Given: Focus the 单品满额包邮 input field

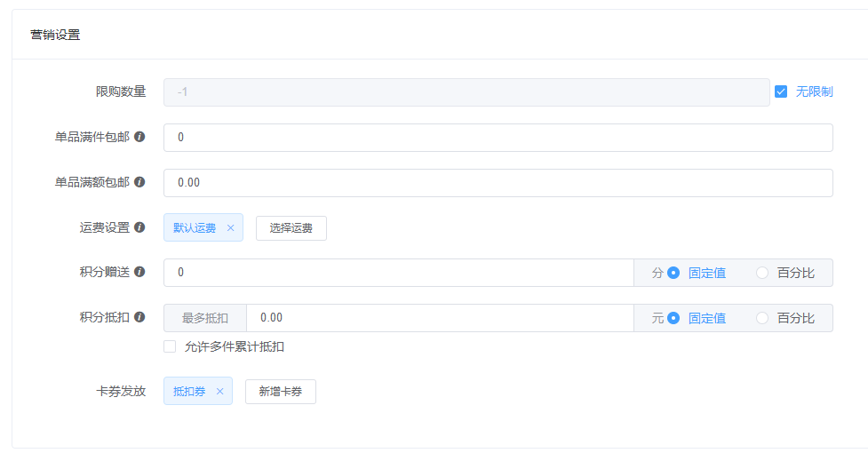Looking at the screenshot, I should (x=498, y=183).
